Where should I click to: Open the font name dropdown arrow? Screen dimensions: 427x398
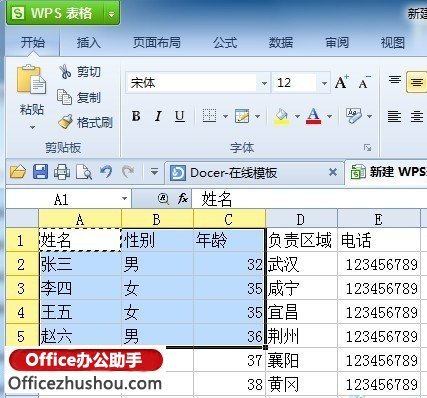pos(264,83)
